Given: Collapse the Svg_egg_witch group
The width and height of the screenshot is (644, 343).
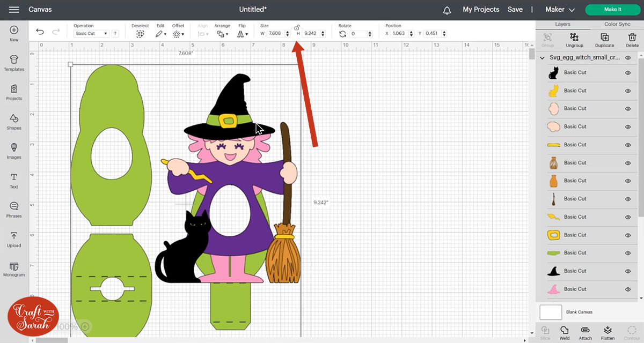Looking at the screenshot, I should [x=542, y=57].
